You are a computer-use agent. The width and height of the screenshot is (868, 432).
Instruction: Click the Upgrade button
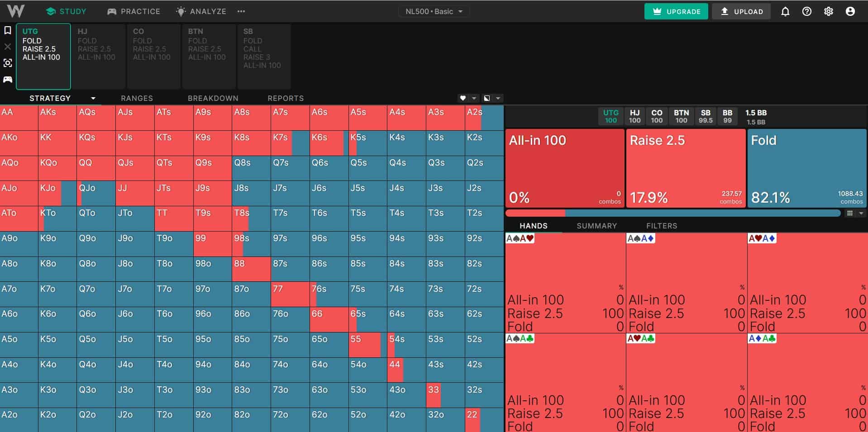point(676,12)
